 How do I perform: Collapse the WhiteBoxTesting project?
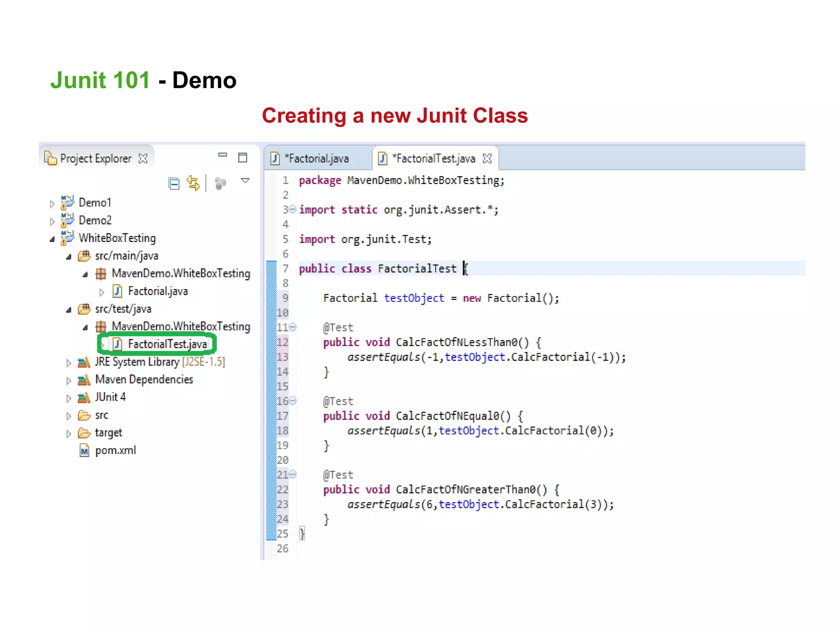tap(52, 239)
